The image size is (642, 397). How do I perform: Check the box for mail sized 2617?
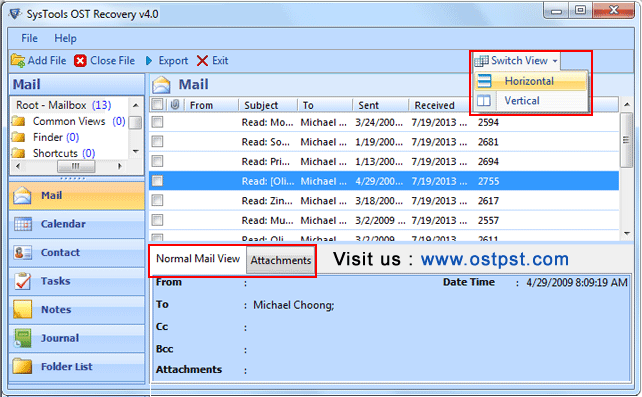click(157, 201)
